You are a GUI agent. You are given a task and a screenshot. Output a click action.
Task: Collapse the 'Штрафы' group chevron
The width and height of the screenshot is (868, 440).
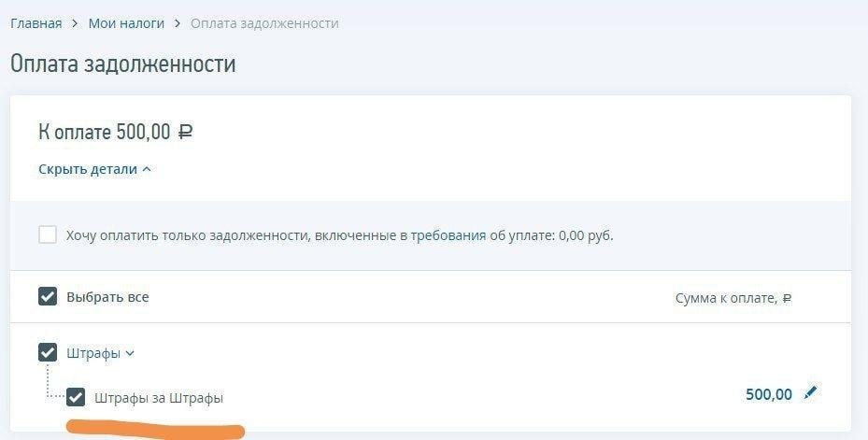click(x=130, y=353)
